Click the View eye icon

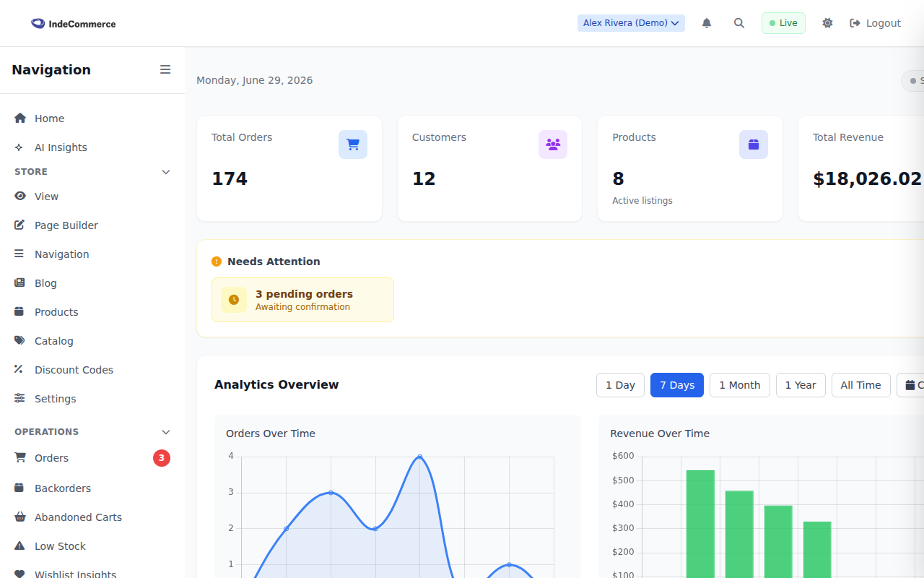(x=20, y=196)
